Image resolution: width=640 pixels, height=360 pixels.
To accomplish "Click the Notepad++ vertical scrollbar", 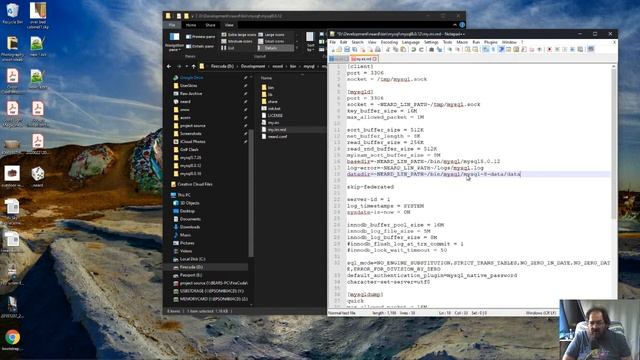I will (x=613, y=143).
